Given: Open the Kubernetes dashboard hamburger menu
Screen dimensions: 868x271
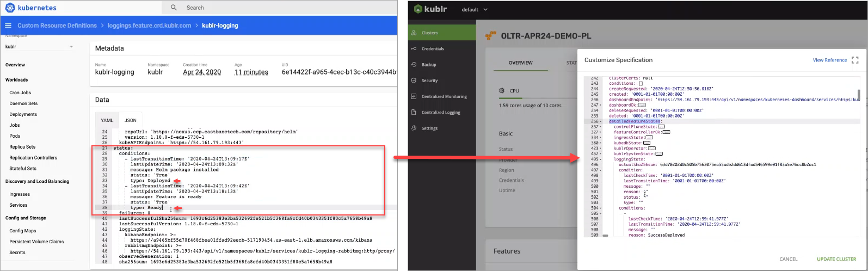Looking at the screenshot, I should pyautogui.click(x=8, y=26).
